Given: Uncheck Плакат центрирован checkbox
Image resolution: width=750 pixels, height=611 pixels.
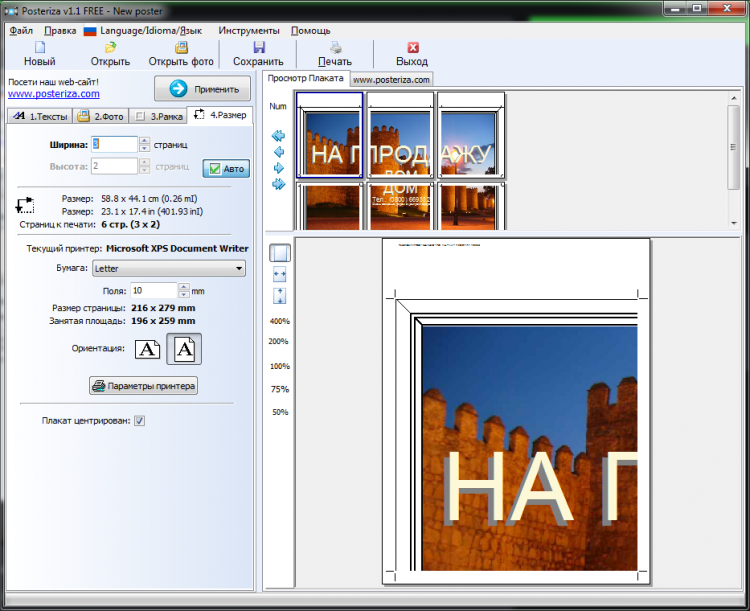Looking at the screenshot, I should pyautogui.click(x=140, y=421).
